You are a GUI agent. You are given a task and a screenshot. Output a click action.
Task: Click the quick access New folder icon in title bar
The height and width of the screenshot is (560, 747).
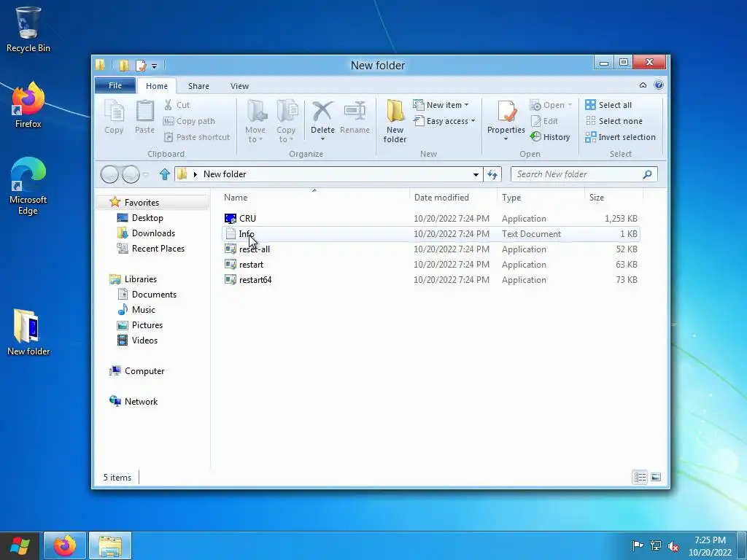click(x=124, y=65)
